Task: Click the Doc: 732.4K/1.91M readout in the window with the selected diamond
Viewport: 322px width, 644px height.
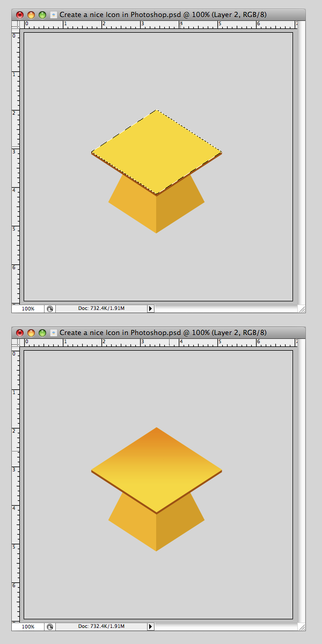Action: point(101,309)
